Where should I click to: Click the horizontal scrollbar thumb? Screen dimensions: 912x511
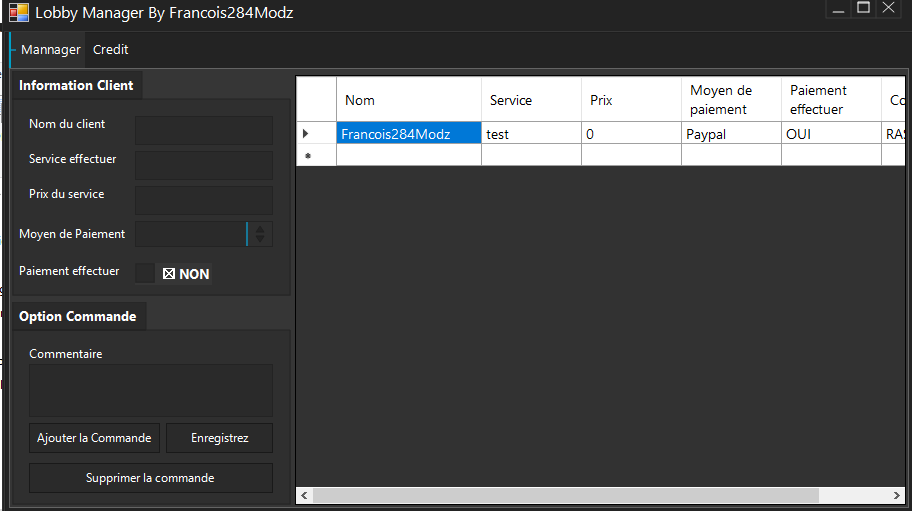(x=566, y=495)
